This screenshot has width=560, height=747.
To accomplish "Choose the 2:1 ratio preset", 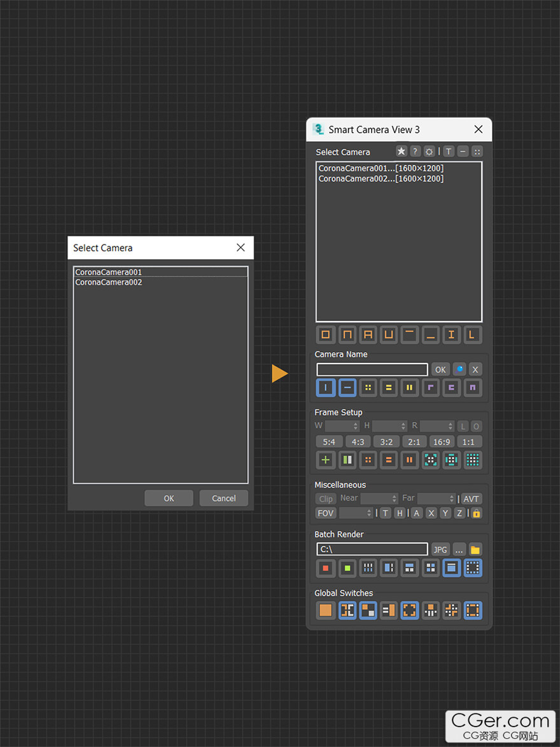I will tap(414, 441).
